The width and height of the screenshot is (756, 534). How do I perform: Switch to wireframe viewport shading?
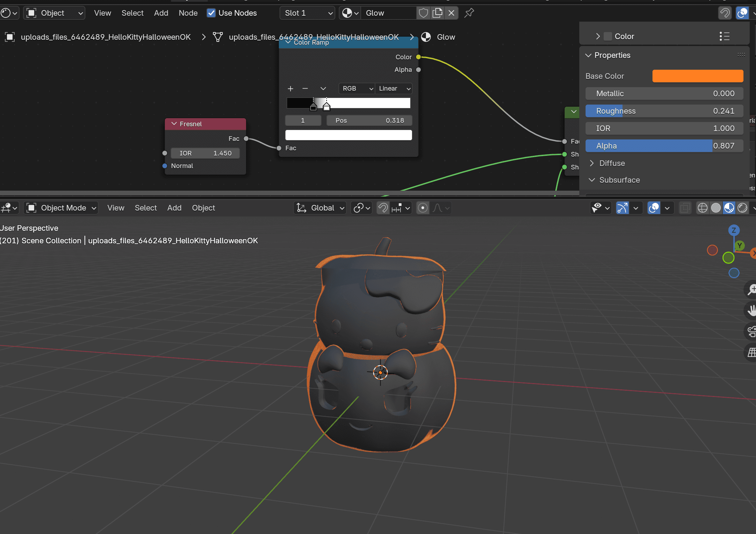click(x=702, y=208)
